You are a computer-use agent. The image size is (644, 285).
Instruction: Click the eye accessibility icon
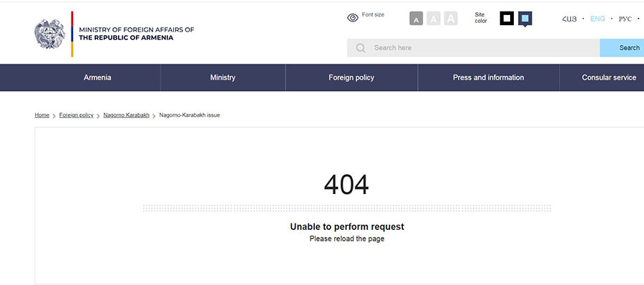[x=353, y=18]
